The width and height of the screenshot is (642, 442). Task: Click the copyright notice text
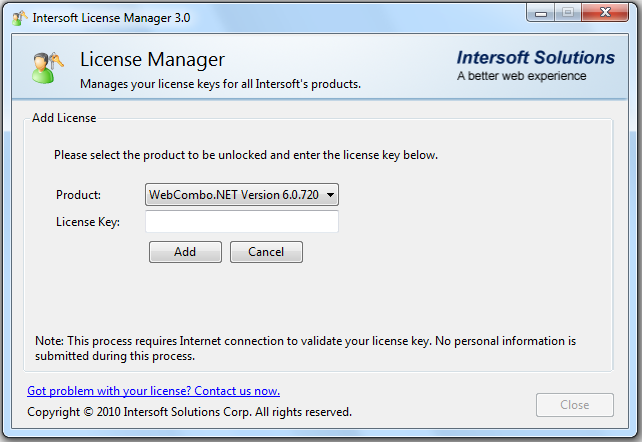click(x=189, y=411)
